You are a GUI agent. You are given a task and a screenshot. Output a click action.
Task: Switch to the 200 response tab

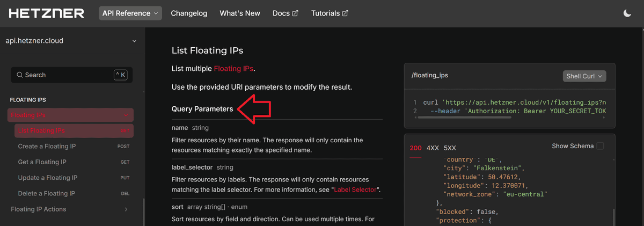pyautogui.click(x=416, y=148)
